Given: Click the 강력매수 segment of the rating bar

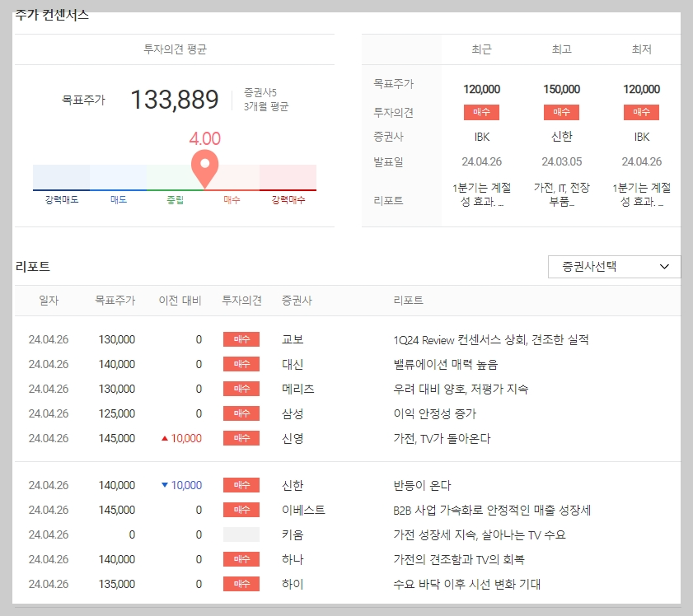Looking at the screenshot, I should pos(288,178).
